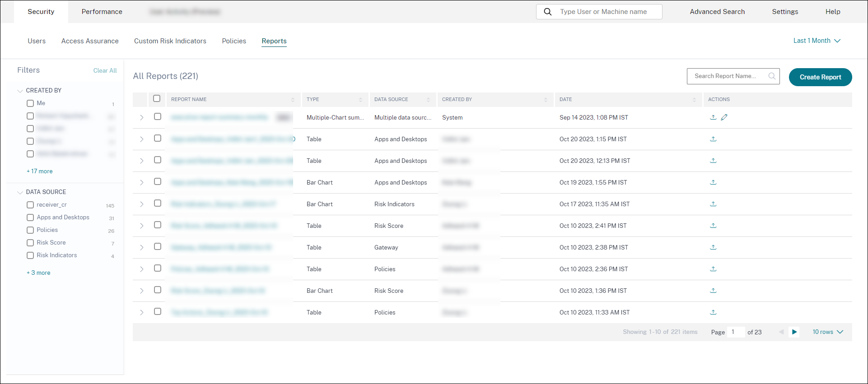Image resolution: width=868 pixels, height=384 pixels.
Task: Switch to the Performance tab
Action: click(x=102, y=12)
